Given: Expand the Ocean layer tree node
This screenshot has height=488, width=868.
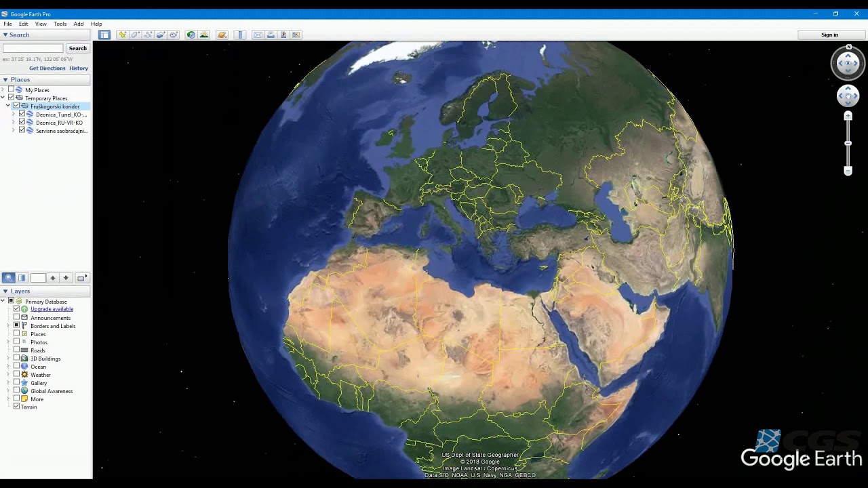Looking at the screenshot, I should [8, 366].
